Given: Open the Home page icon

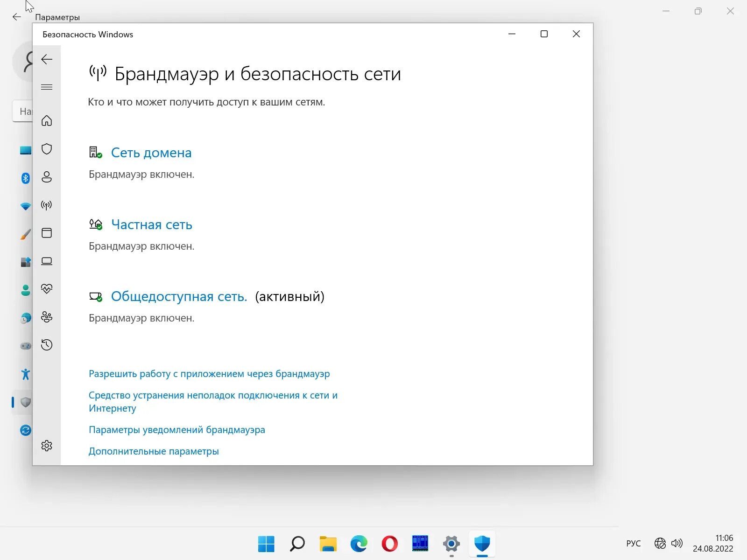Looking at the screenshot, I should point(47,121).
